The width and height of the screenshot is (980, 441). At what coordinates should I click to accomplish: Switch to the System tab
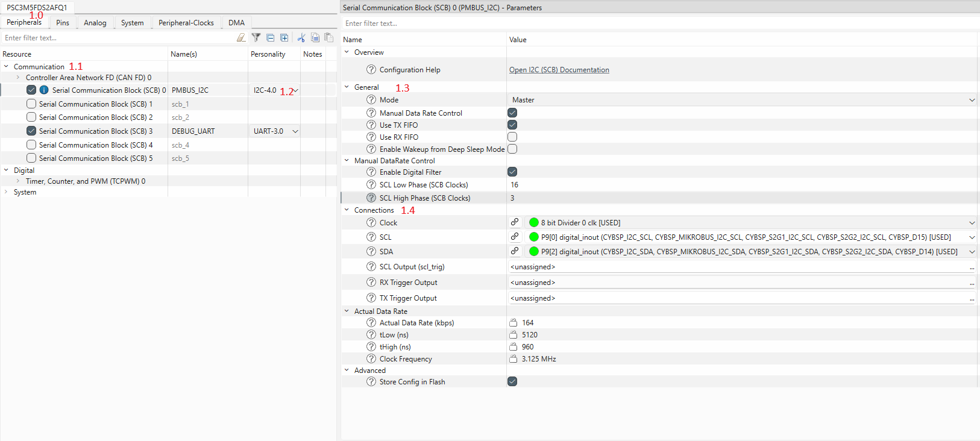tap(132, 22)
